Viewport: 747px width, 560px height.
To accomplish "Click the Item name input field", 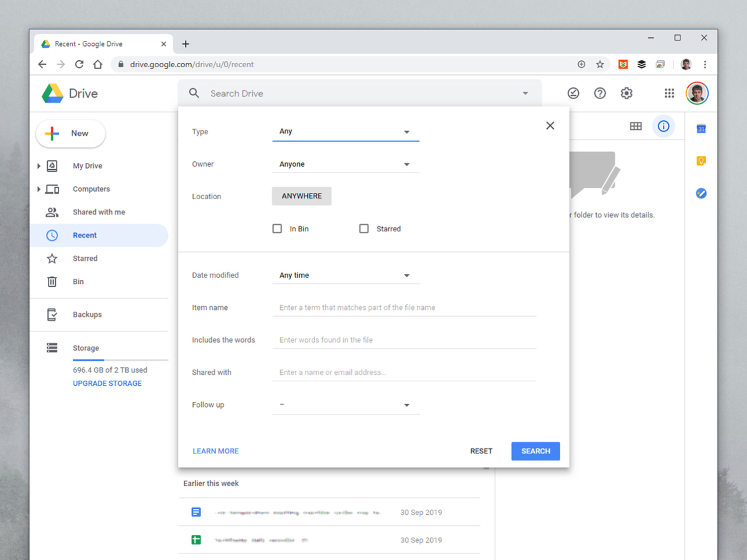I will [x=404, y=308].
